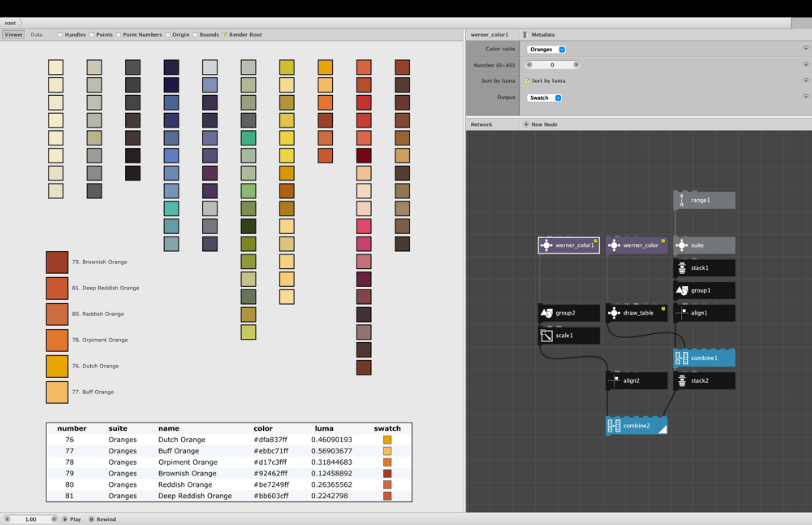Click the color value #dfa837ff in table
The width and height of the screenshot is (812, 525).
point(270,440)
